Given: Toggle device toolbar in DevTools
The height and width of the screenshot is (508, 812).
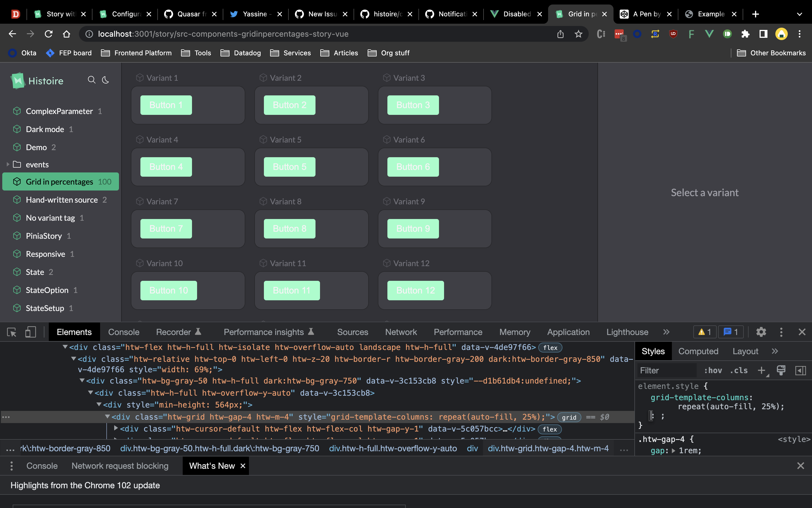Looking at the screenshot, I should click(30, 332).
